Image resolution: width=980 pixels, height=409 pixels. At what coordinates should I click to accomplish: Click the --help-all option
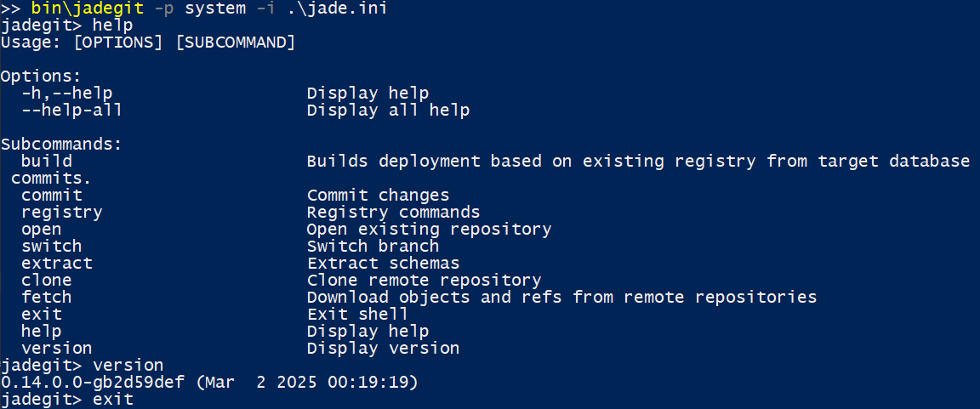pyautogui.click(x=72, y=111)
